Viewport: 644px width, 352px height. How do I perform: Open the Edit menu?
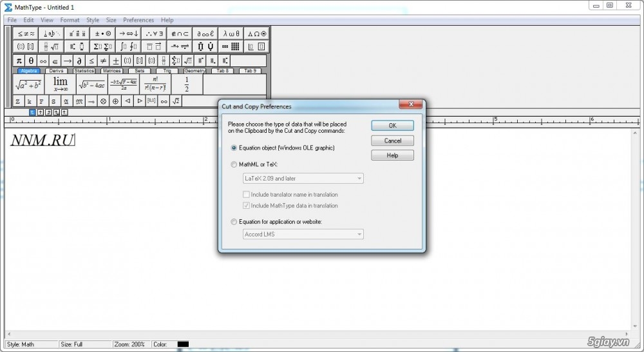[28, 20]
